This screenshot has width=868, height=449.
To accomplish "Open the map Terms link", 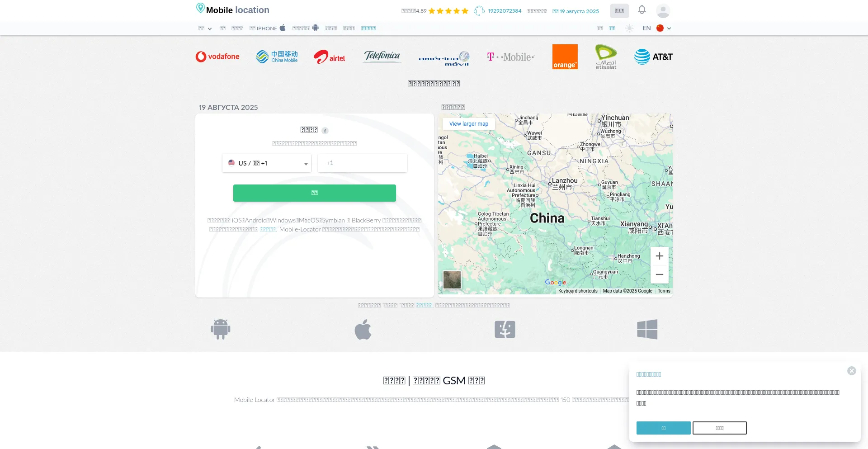I will coord(664,291).
